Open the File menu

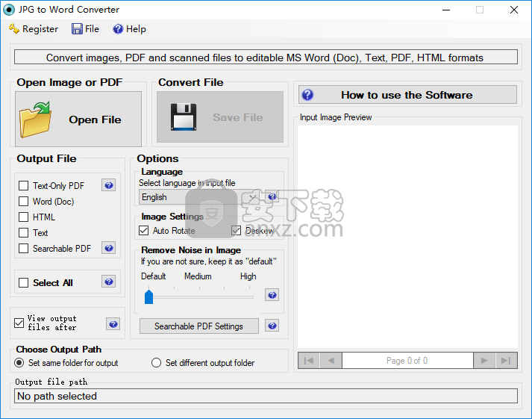(x=85, y=29)
